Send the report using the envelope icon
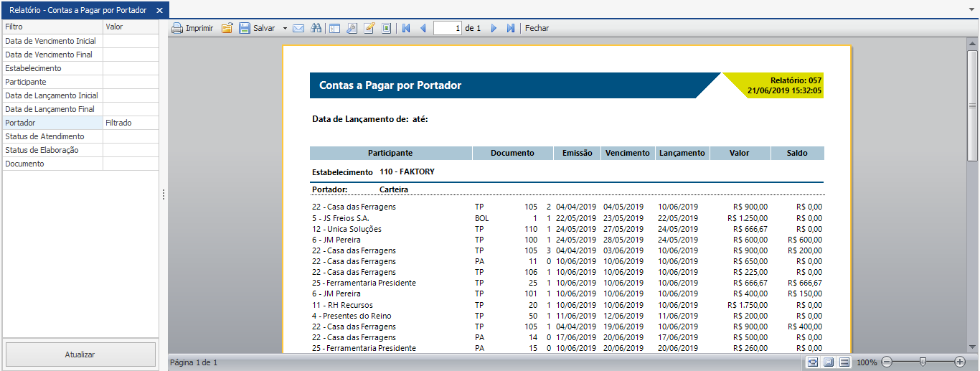The image size is (980, 371). tap(298, 29)
